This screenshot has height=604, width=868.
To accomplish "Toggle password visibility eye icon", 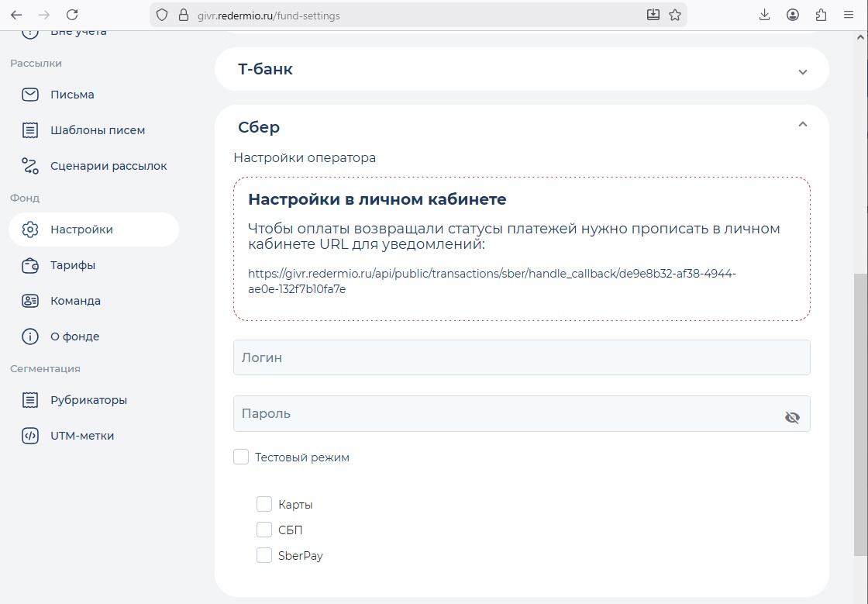I will pos(792,417).
